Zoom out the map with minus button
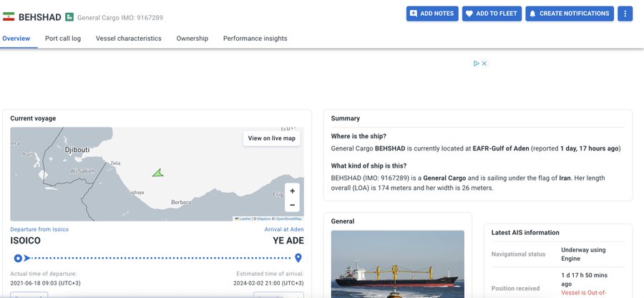Viewport: 644px width, 298px height. 292,205
